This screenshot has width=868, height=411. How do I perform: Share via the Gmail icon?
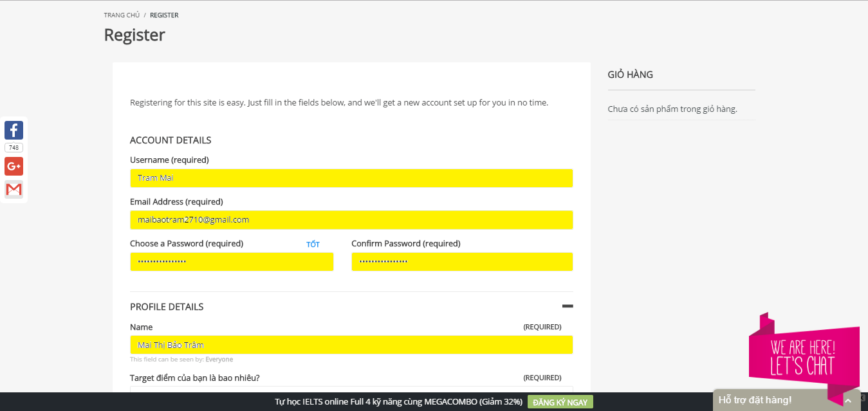coord(14,189)
